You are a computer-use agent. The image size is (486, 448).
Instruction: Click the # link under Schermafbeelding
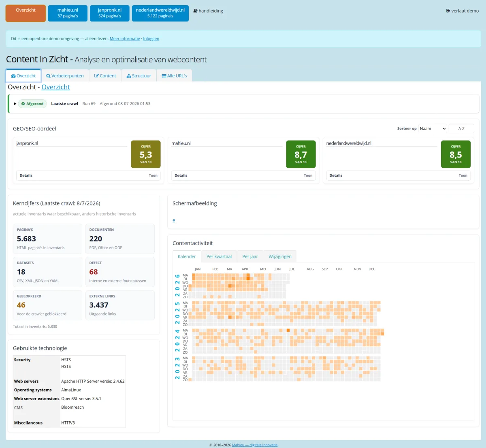[174, 220]
